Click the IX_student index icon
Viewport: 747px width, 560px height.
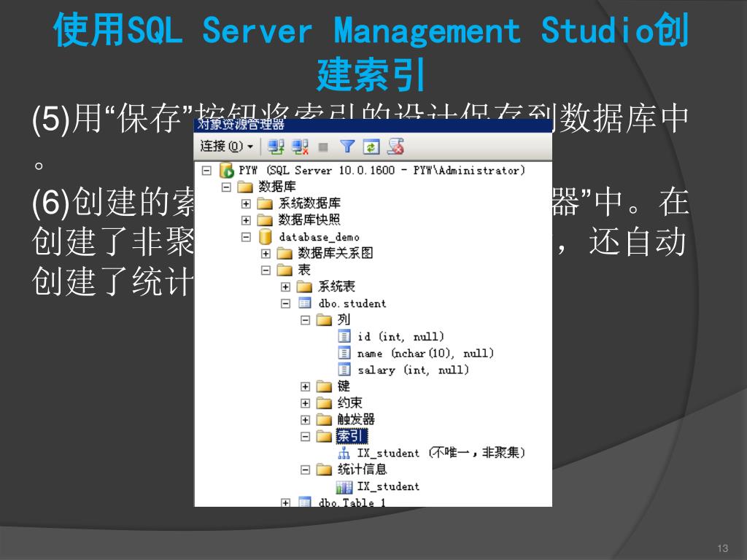344,453
